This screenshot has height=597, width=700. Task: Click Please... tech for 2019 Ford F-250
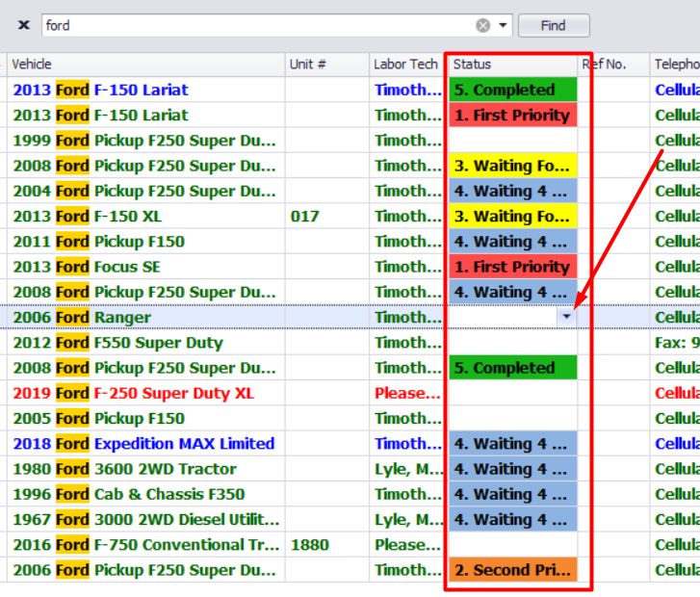(407, 393)
